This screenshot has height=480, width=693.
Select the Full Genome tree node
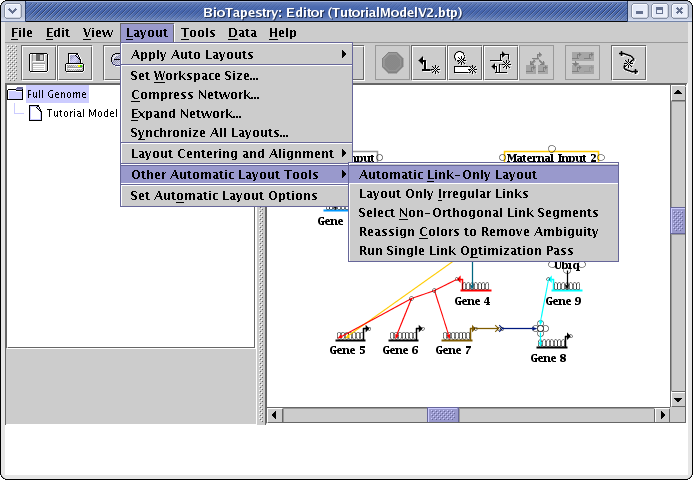point(57,95)
